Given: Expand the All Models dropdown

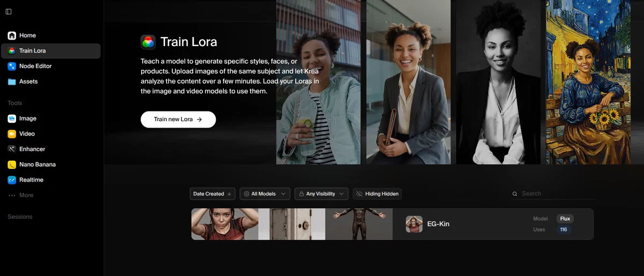Looking at the screenshot, I should (x=265, y=194).
